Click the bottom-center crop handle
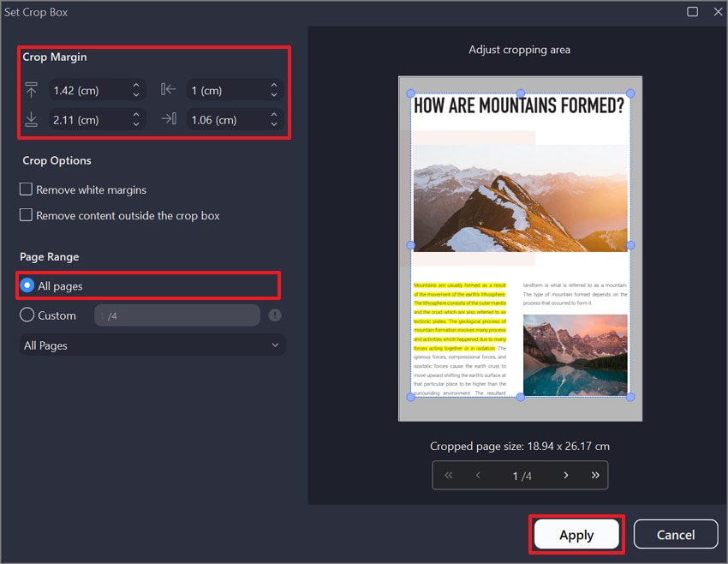Viewport: 728px width, 564px height. tap(521, 397)
